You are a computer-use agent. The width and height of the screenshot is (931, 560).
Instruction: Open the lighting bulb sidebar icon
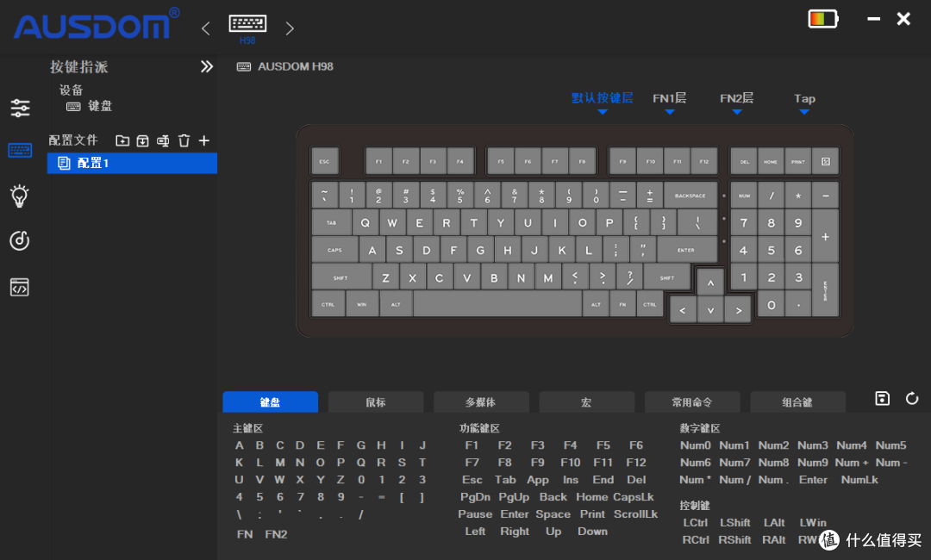click(20, 196)
